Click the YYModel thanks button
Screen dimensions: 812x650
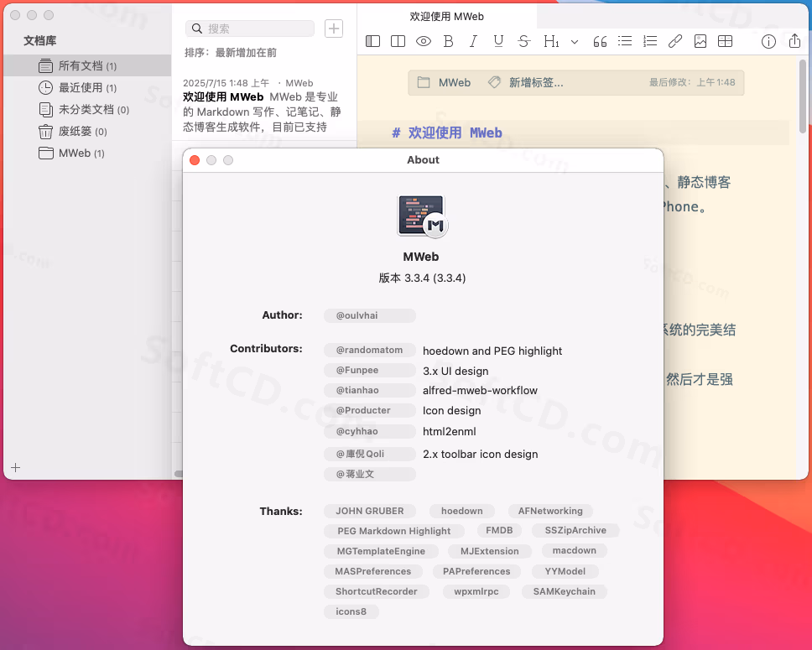(x=565, y=571)
